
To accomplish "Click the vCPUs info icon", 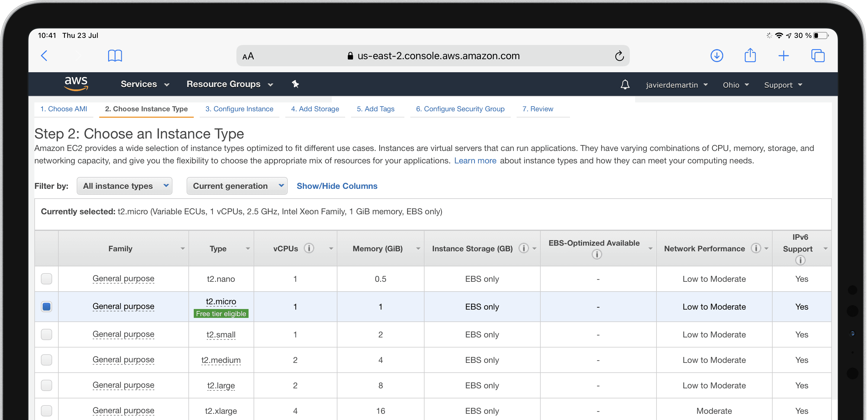I will (309, 248).
